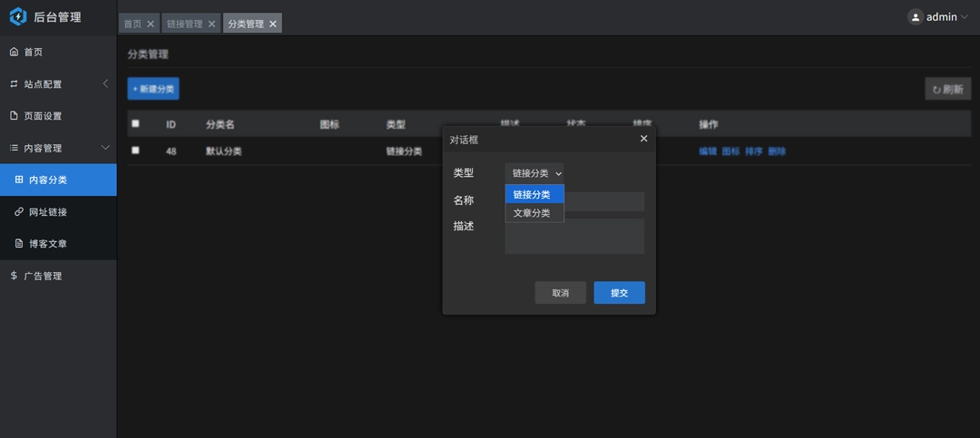This screenshot has height=438, width=980.
Task: Click the dollar icon next to 广告管理
Action: 14,276
